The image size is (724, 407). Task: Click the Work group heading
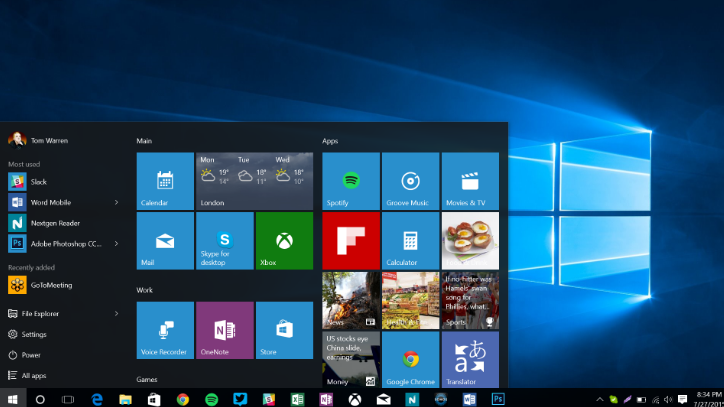[145, 290]
